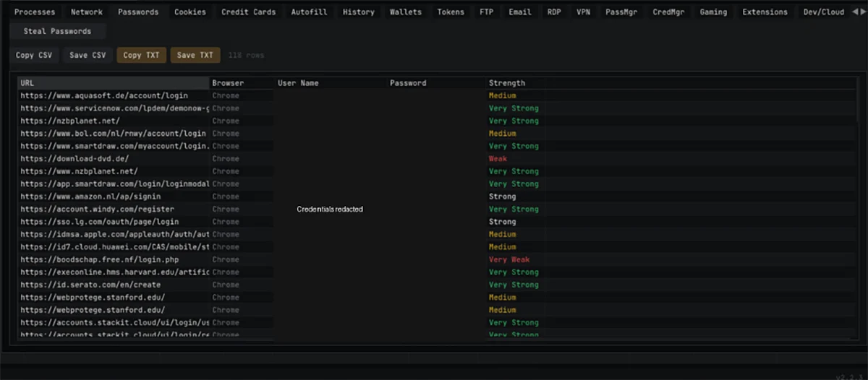
Task: Click the User Name column header
Action: (331, 83)
